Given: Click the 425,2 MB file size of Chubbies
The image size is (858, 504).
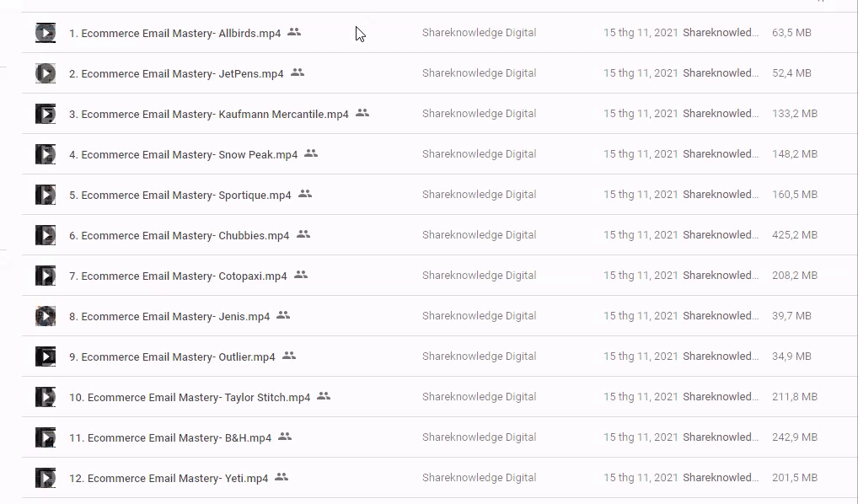Looking at the screenshot, I should tap(794, 235).
